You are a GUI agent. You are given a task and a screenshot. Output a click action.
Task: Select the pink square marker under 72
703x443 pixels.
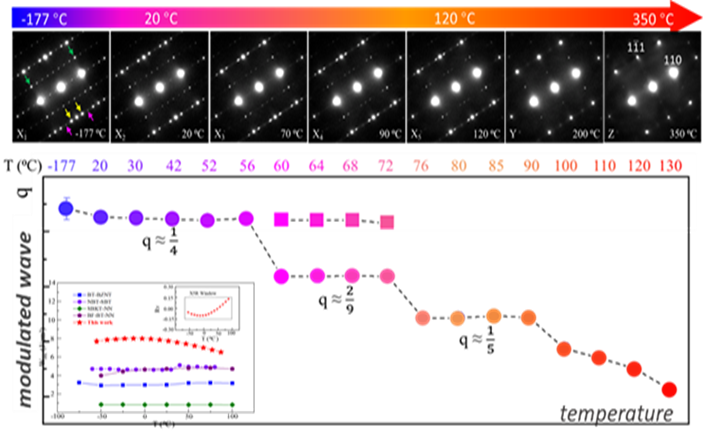point(387,222)
